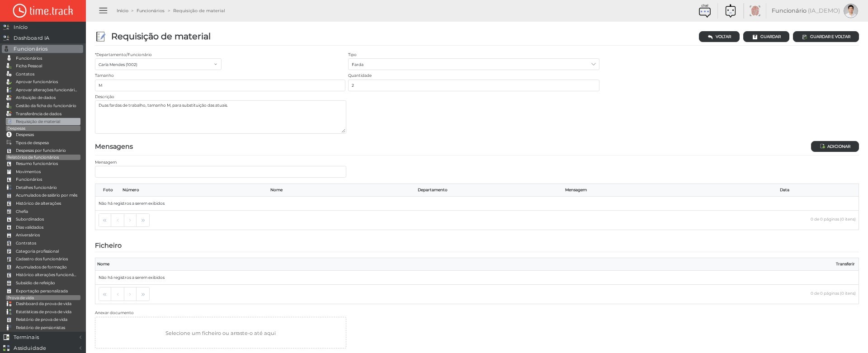Click the Tamanho input field
This screenshot has height=353, width=868.
coord(220,85)
